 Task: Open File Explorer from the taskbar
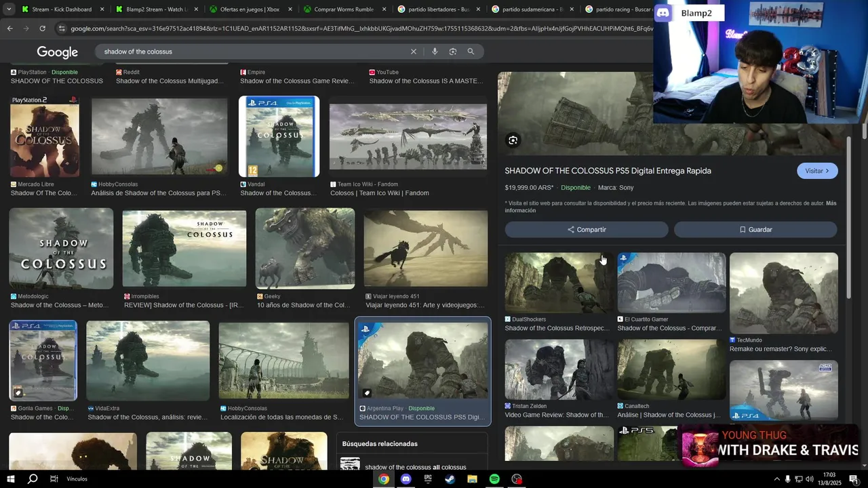(x=472, y=479)
